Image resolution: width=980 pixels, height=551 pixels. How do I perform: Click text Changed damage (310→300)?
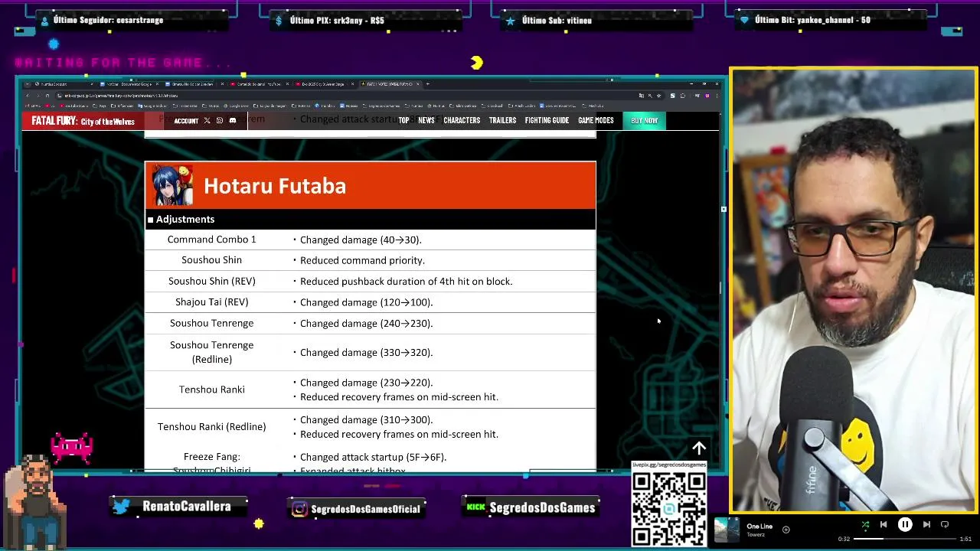click(366, 420)
